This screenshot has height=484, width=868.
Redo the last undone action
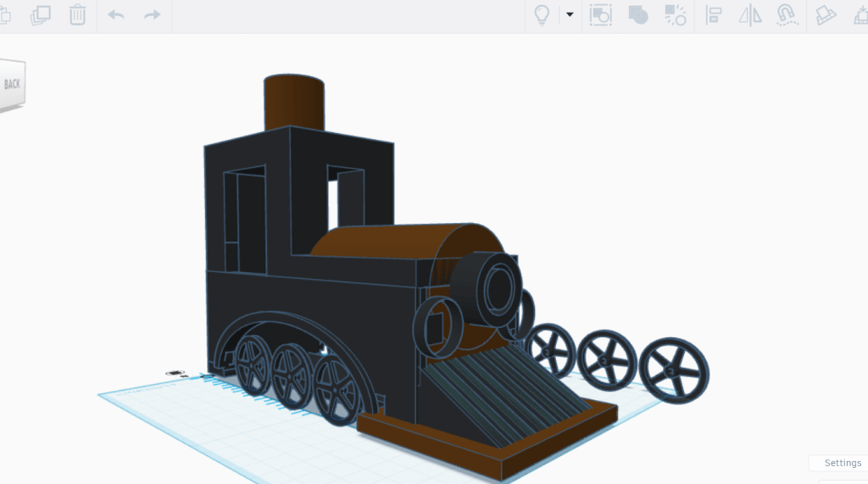[x=152, y=14]
